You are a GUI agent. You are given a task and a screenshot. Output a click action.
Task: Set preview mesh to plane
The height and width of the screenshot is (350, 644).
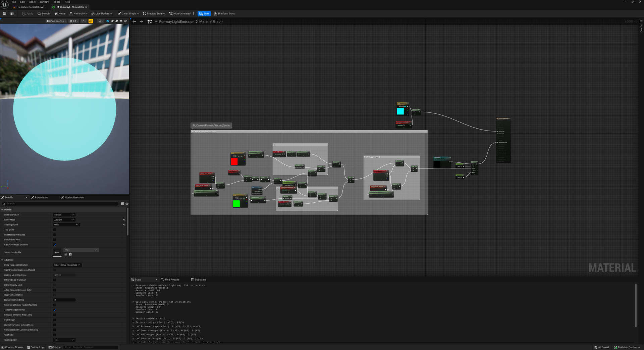[117, 21]
